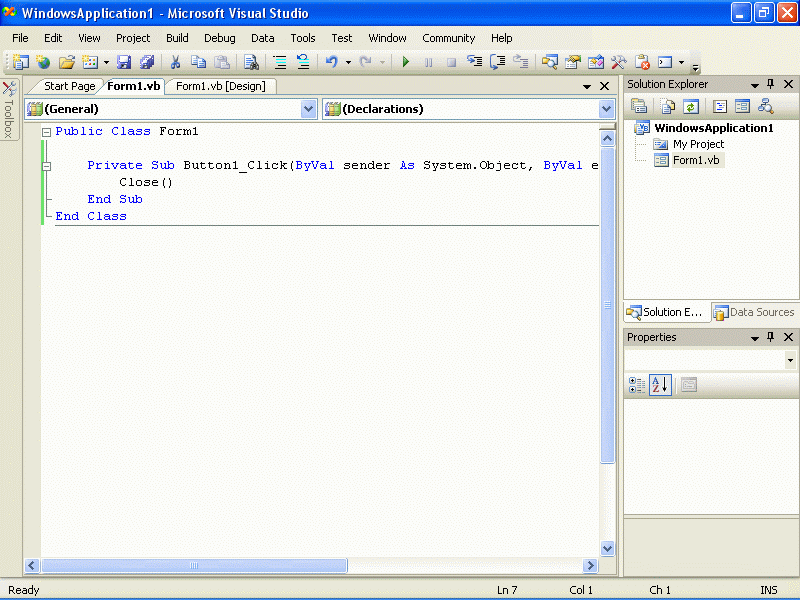
Task: Open the Properties window position menu
Action: pyautogui.click(x=755, y=338)
